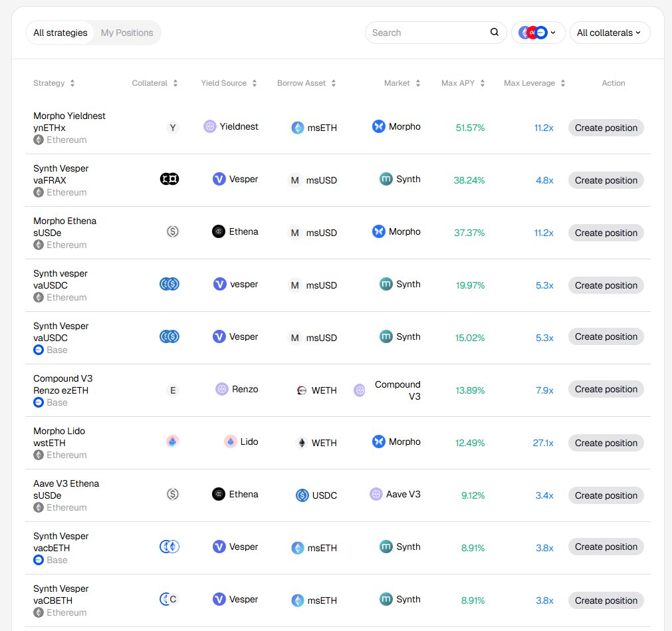Click Vesper icon in vaFRAX row
Image resolution: width=672 pixels, height=631 pixels.
tap(219, 179)
